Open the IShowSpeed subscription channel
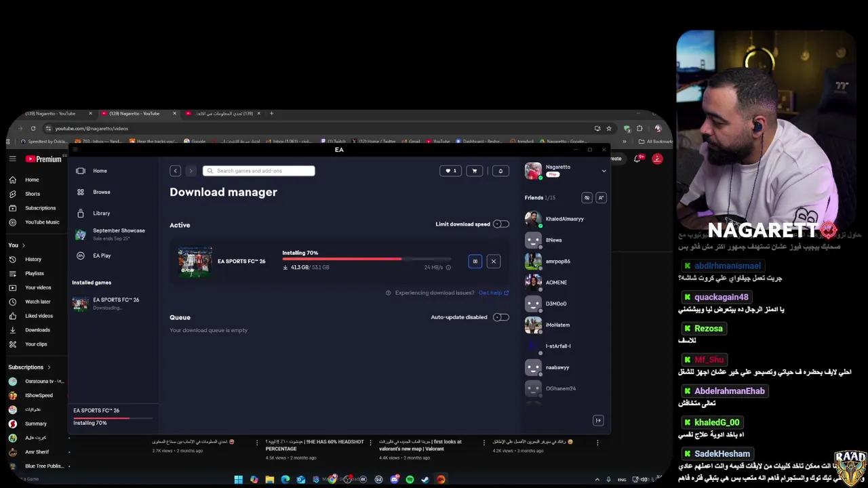 pos(39,395)
